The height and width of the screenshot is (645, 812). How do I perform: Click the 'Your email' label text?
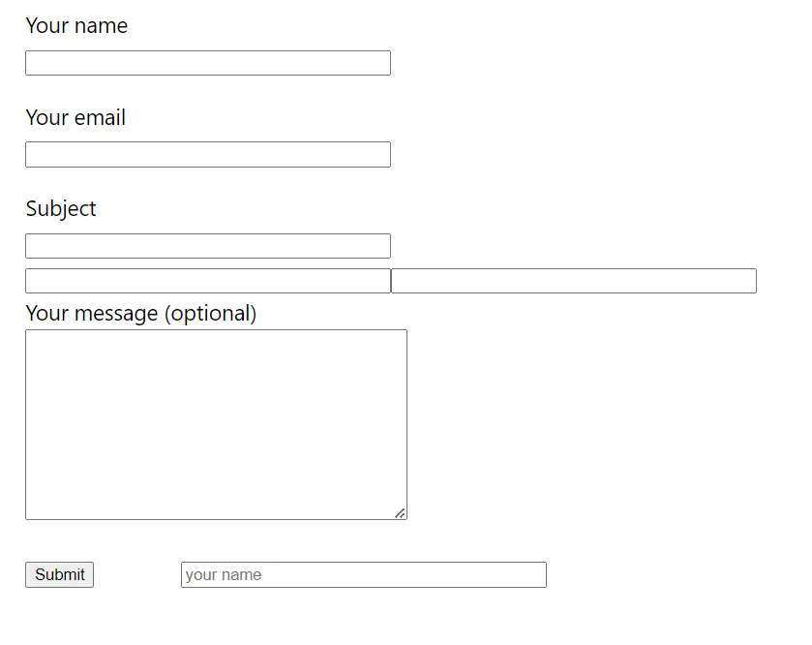click(75, 118)
